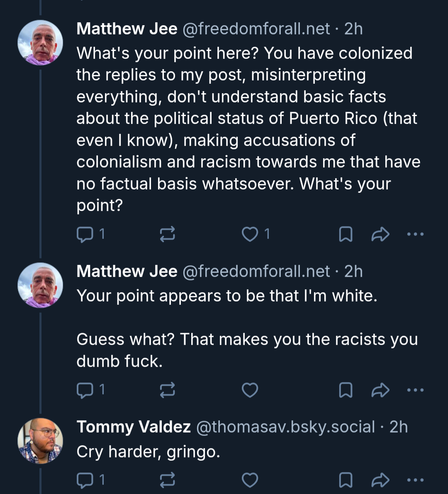The image size is (448, 494).
Task: Repost the "What's your point here?" post
Action: (x=168, y=234)
